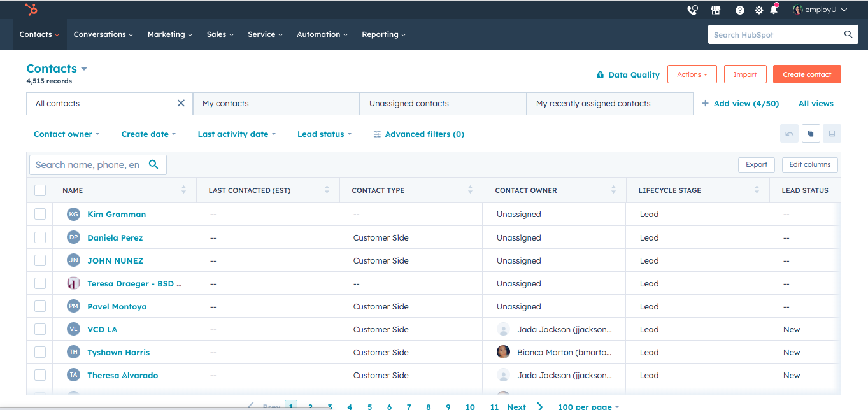Click the clone view copy icon

point(811,134)
